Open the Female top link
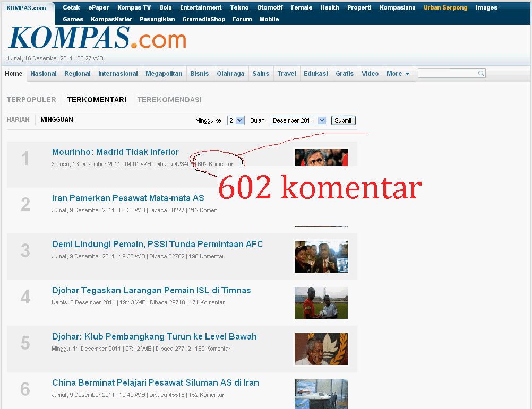Image resolution: width=532 pixels, height=409 pixels. tap(302, 7)
